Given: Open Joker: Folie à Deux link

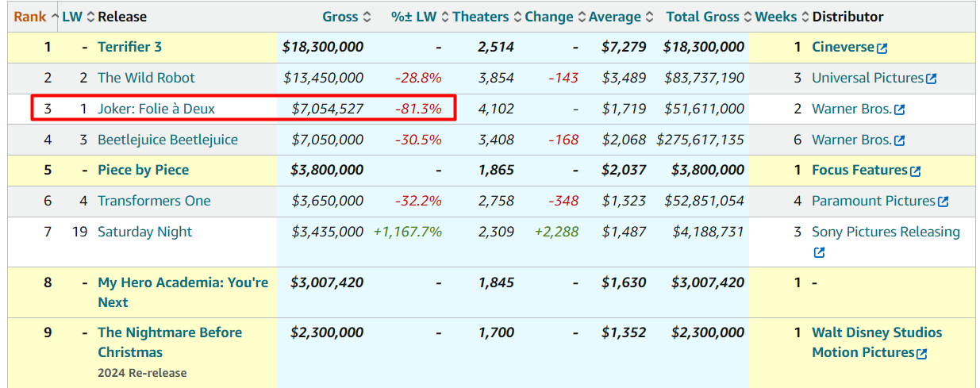Looking at the screenshot, I should click(156, 109).
